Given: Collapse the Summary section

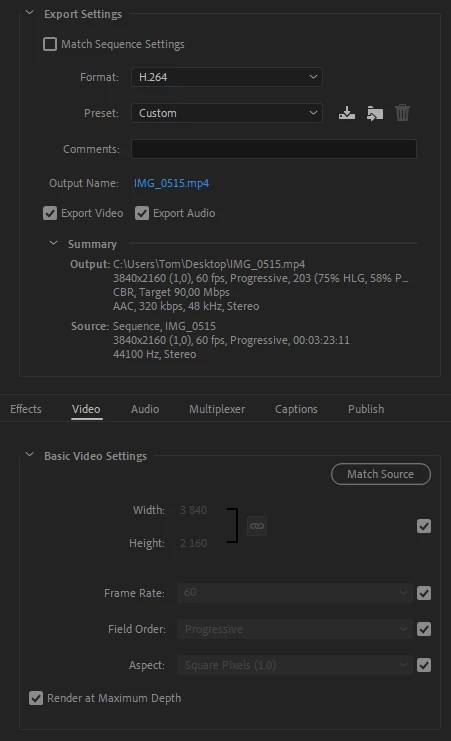Looking at the screenshot, I should tap(53, 243).
